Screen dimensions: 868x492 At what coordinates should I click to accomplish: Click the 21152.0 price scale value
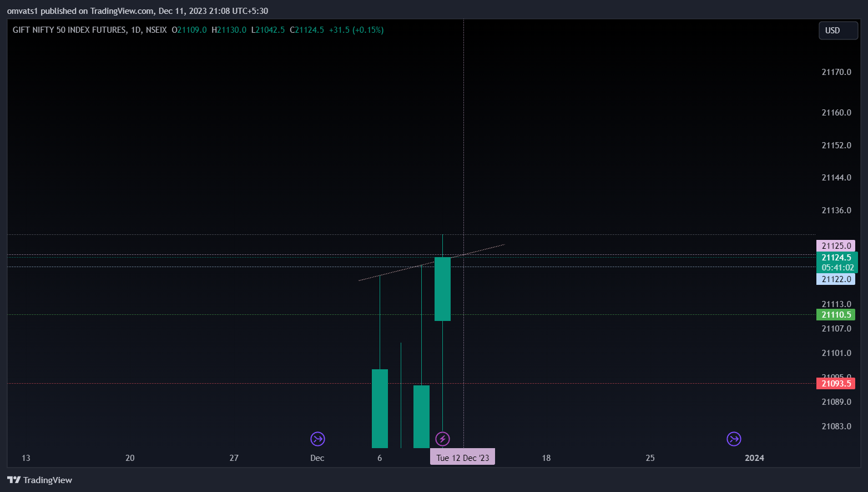click(x=836, y=145)
